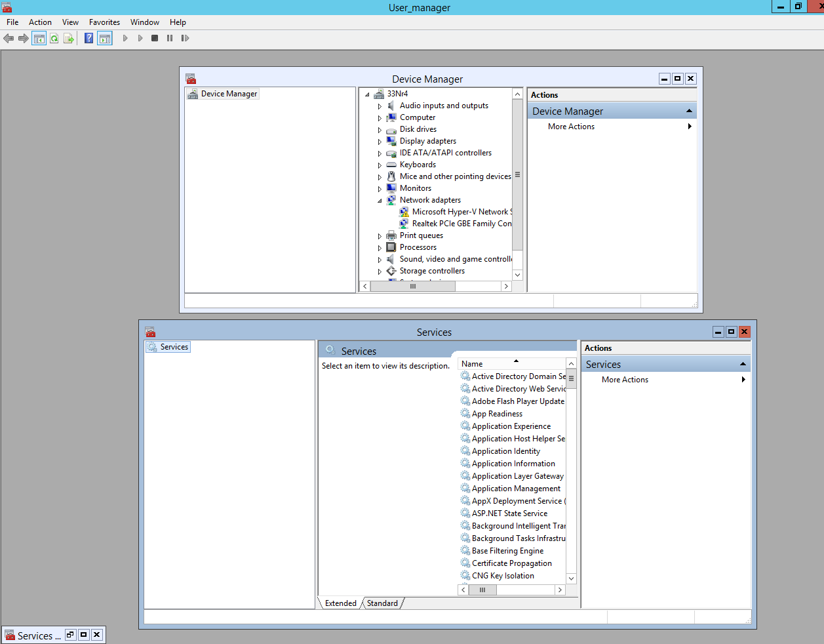824x644 pixels.
Task: Select Device Manager node in left tree pane
Action: click(x=223, y=94)
